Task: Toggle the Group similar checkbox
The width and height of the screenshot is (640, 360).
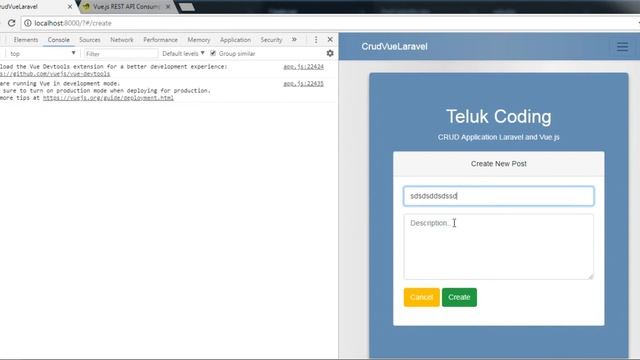Action: pos(213,53)
